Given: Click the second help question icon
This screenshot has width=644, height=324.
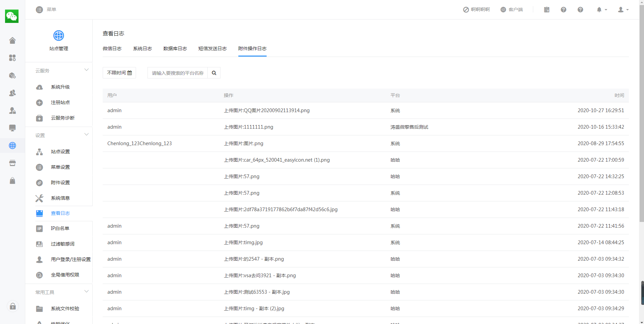Looking at the screenshot, I should pyautogui.click(x=580, y=9).
